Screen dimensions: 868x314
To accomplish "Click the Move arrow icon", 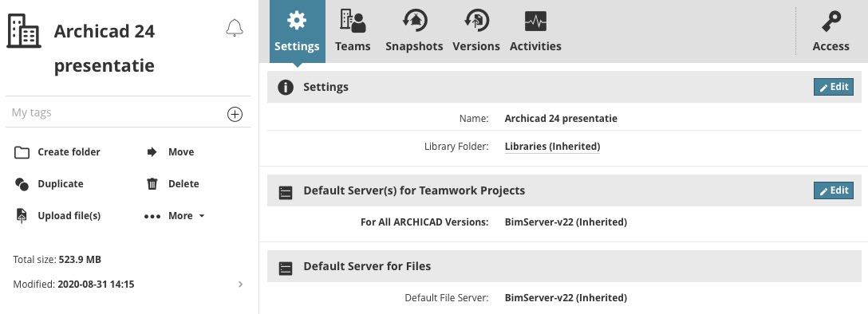I will (152, 152).
